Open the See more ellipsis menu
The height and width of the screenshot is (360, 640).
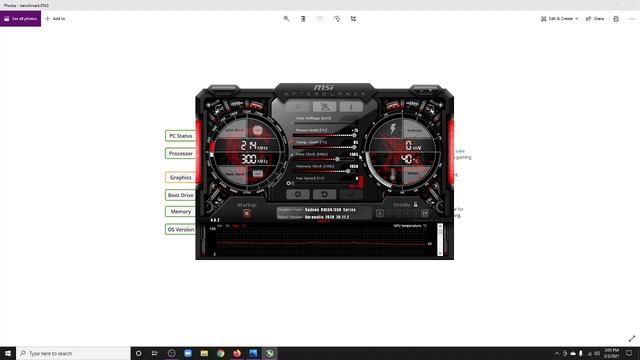pos(632,19)
